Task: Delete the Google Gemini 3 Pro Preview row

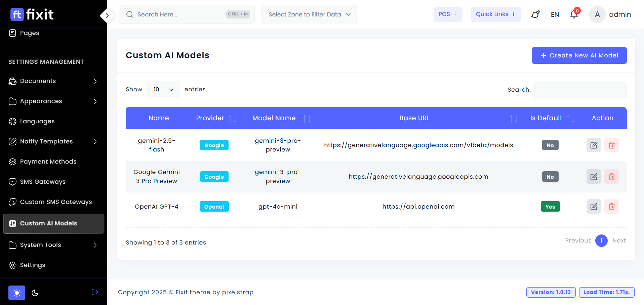Action: [x=611, y=177]
